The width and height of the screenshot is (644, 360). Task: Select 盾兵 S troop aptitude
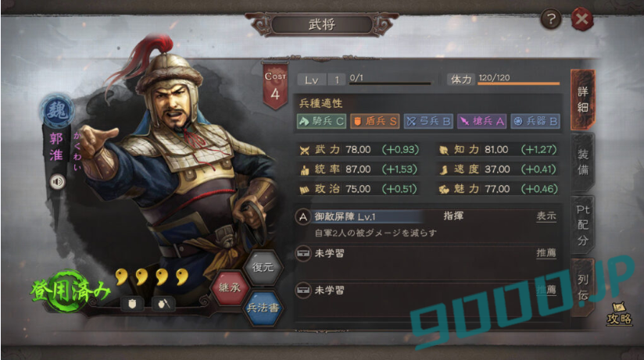click(374, 121)
